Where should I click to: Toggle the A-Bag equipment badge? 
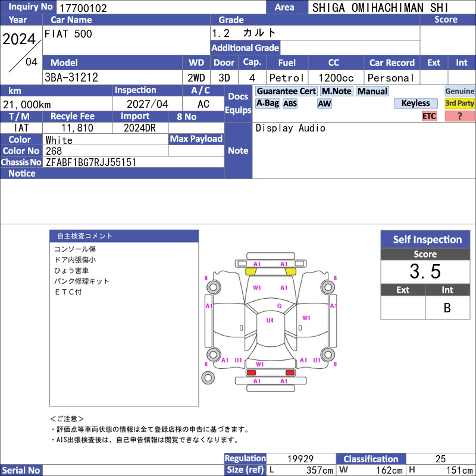point(267,104)
